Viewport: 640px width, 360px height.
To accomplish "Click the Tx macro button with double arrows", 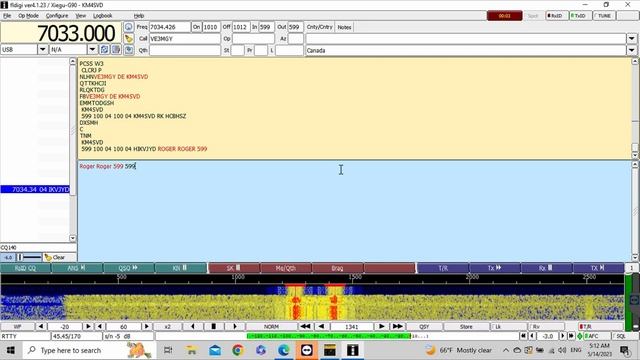I will pyautogui.click(x=495, y=268).
